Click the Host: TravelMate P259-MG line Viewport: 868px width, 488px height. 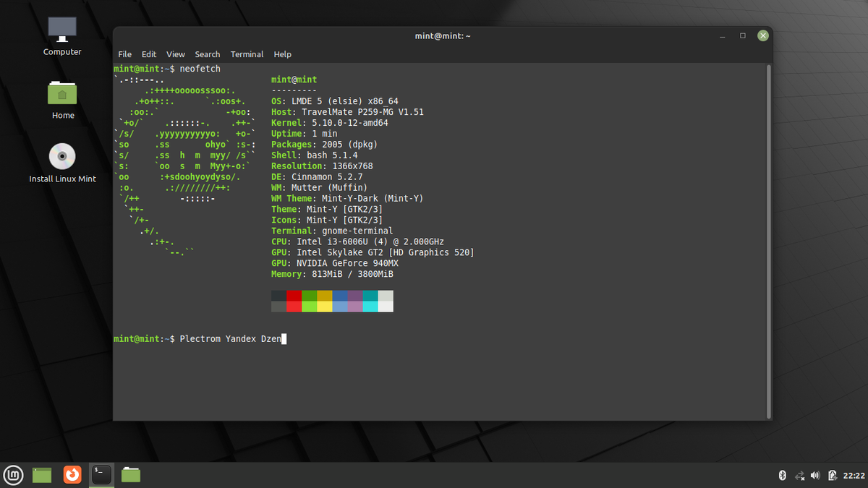pyautogui.click(x=347, y=112)
